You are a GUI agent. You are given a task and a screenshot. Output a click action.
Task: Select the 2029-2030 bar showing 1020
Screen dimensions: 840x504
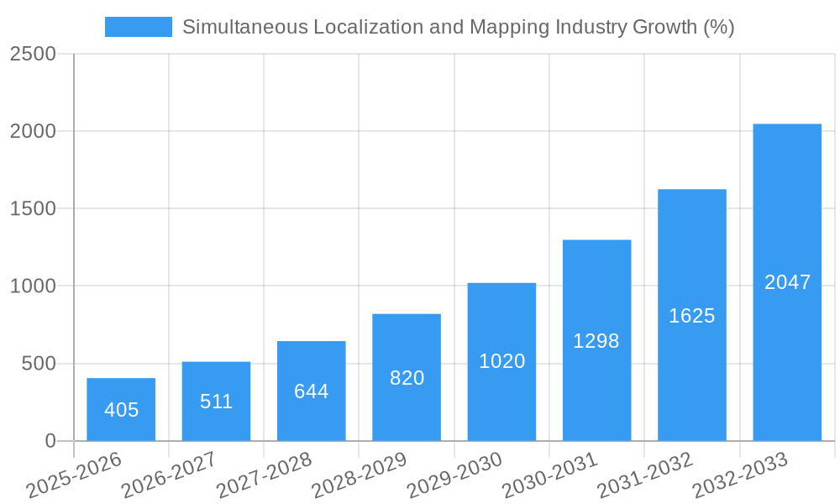tap(502, 362)
